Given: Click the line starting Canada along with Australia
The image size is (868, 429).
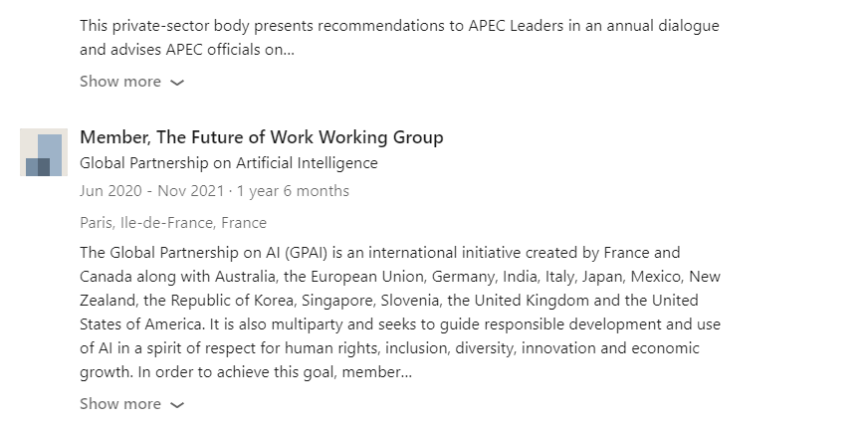Looking at the screenshot, I should pos(400,277).
